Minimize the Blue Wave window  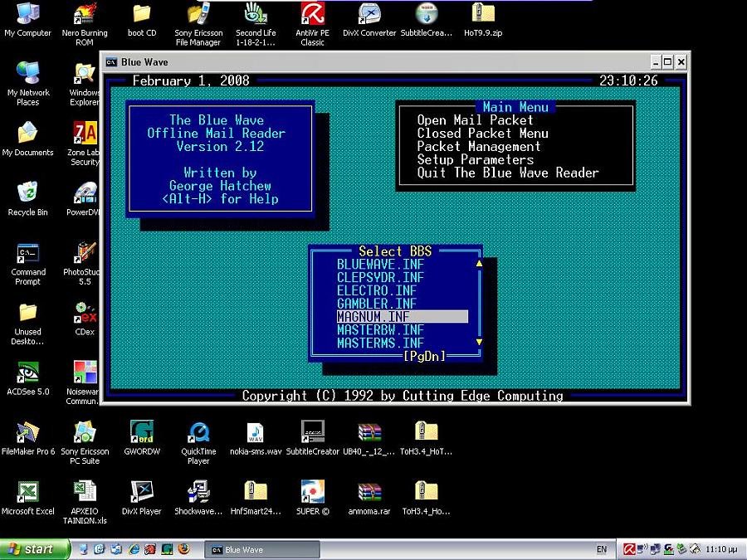tap(657, 62)
